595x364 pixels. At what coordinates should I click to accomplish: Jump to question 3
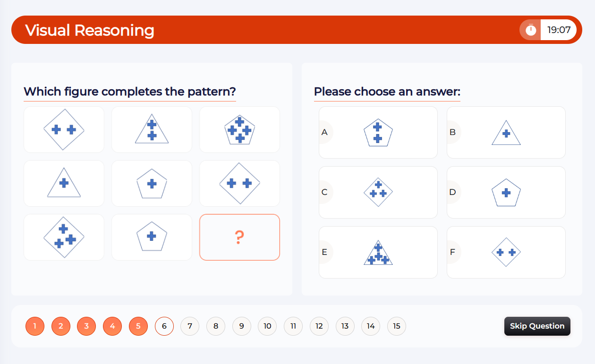coord(86,326)
